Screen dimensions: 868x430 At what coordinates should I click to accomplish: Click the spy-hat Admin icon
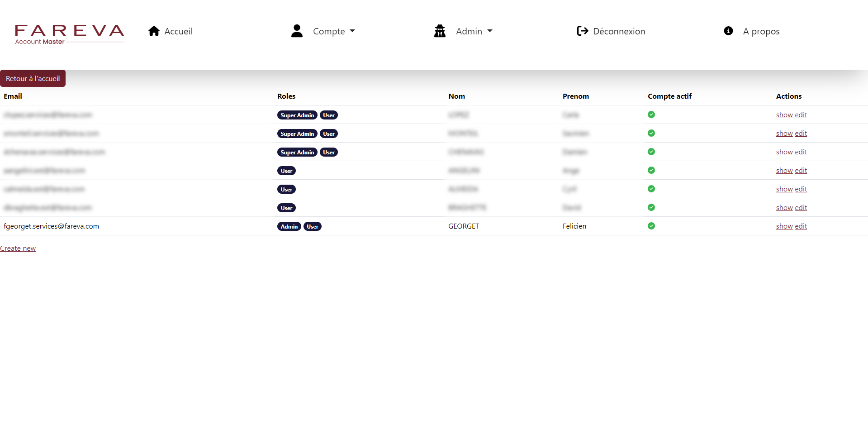440,31
